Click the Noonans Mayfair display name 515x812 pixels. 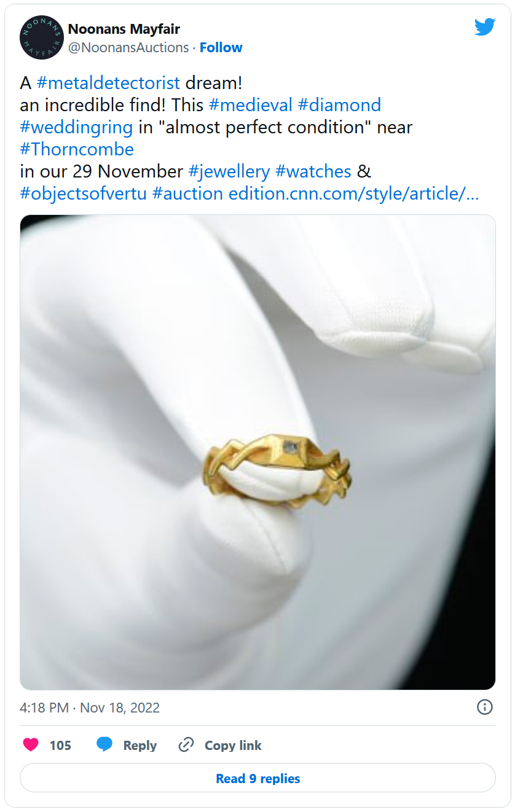point(124,29)
